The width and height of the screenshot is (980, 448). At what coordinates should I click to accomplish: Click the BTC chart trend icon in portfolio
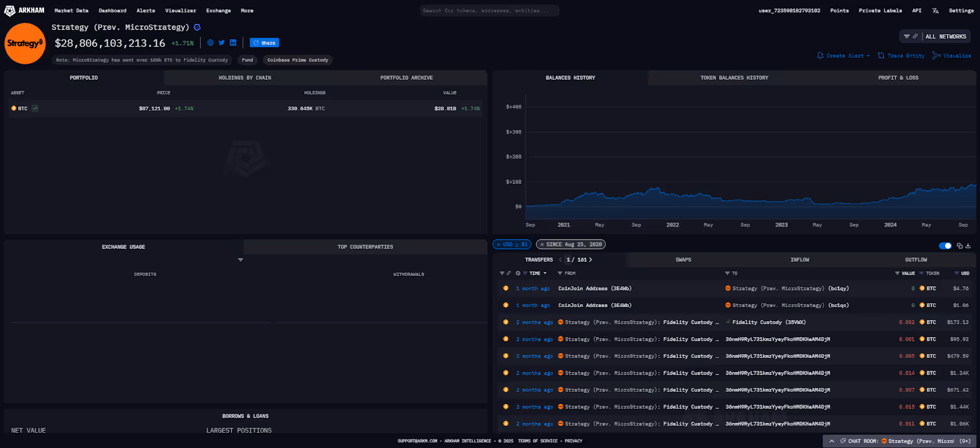tap(36, 108)
